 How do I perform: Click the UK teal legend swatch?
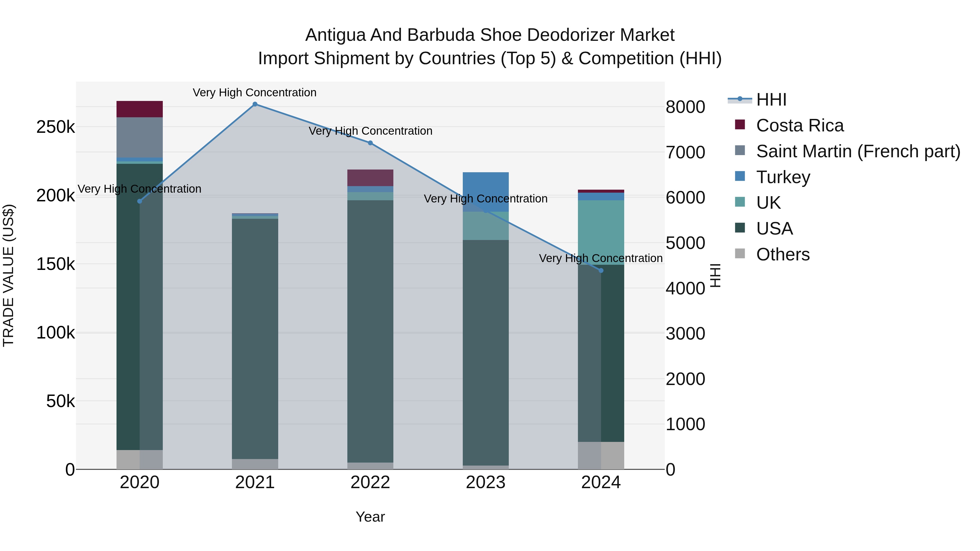pyautogui.click(x=740, y=202)
